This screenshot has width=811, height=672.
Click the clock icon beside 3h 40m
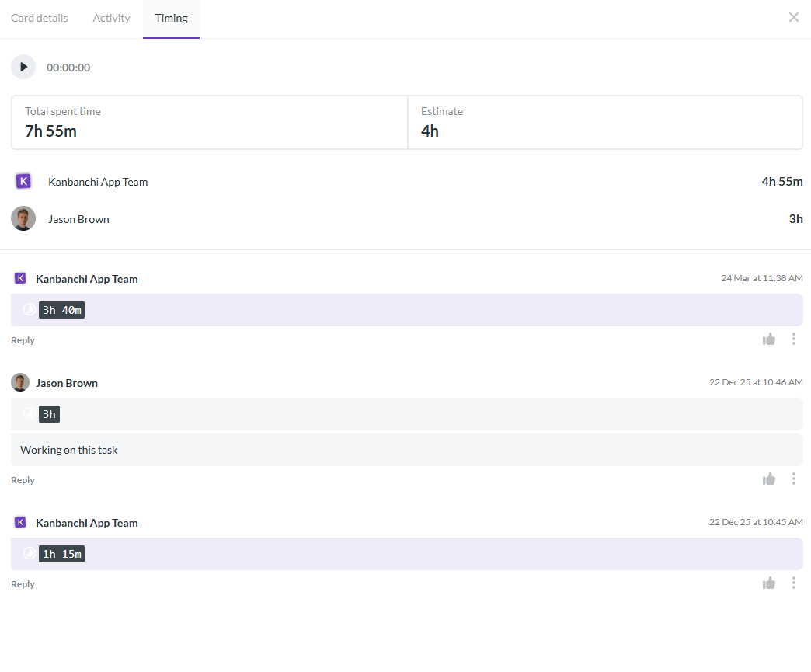coord(30,309)
